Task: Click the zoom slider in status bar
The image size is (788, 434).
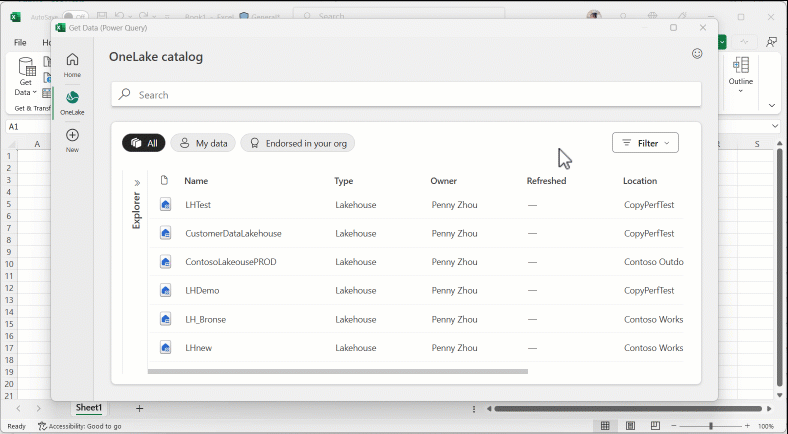Action: [x=711, y=426]
